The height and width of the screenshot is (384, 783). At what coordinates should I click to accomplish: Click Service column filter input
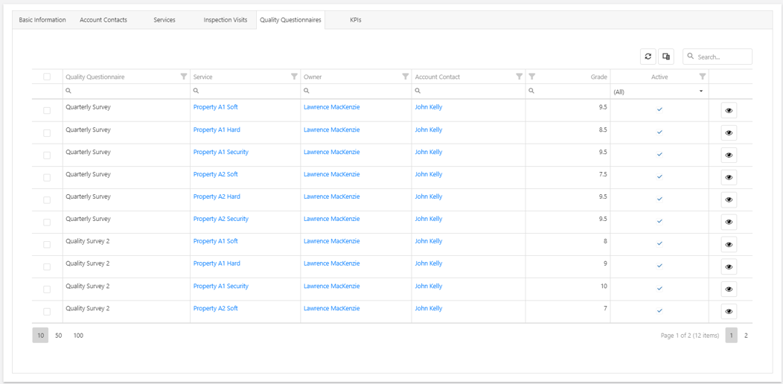click(245, 91)
